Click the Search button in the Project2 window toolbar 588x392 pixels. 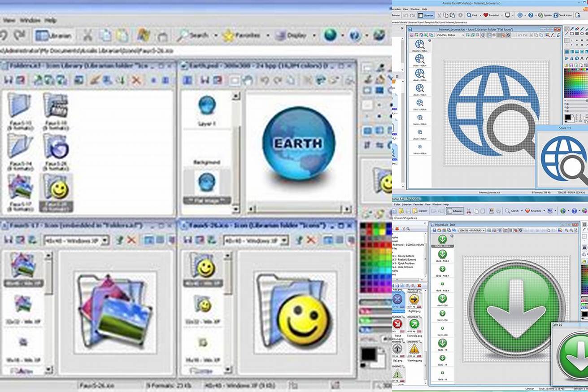click(512, 211)
